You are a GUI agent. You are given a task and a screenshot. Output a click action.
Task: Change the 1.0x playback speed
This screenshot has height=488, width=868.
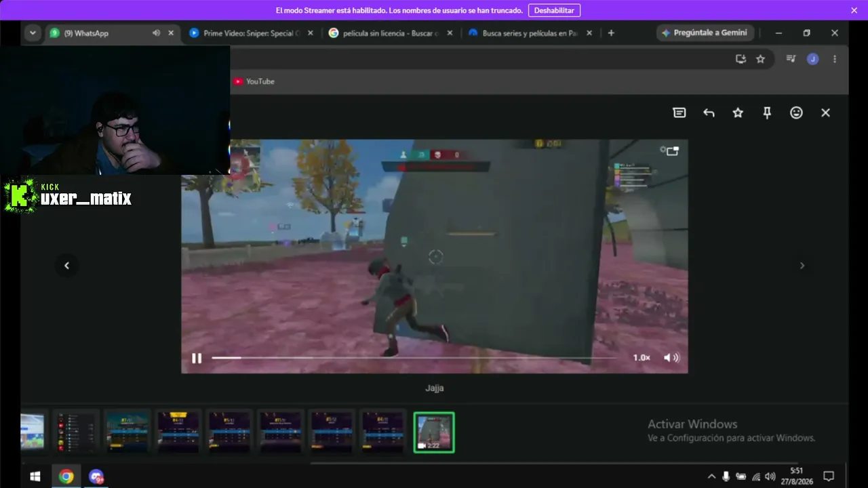coord(642,358)
